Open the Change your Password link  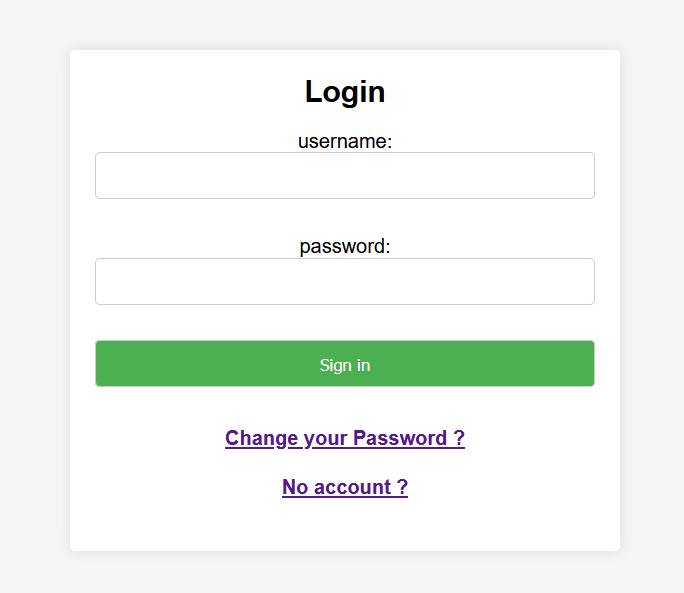(x=345, y=438)
